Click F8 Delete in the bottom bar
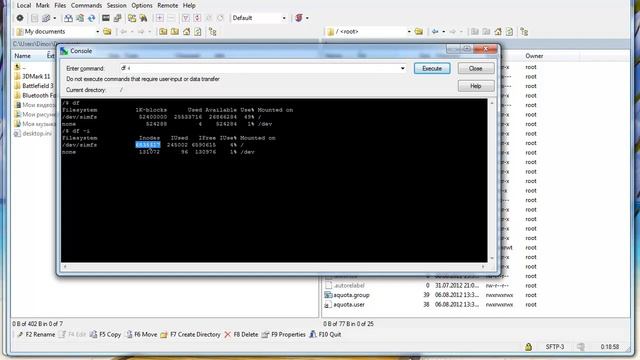The width and height of the screenshot is (640, 360). [241, 334]
